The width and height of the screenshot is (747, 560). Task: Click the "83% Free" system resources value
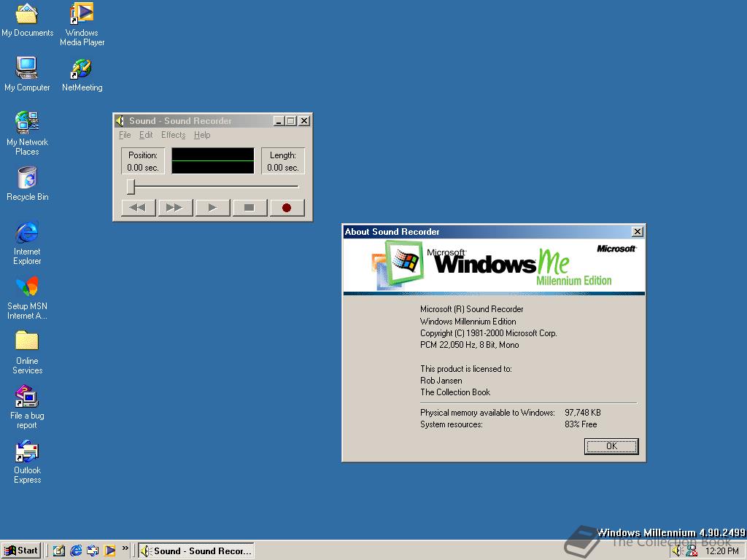[x=581, y=424]
